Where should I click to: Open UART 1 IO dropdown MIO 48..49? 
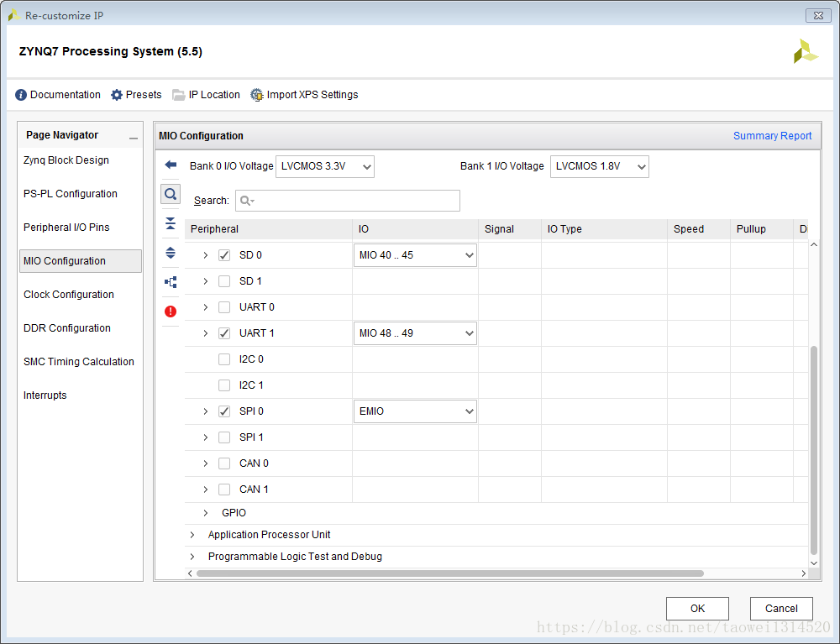point(415,333)
